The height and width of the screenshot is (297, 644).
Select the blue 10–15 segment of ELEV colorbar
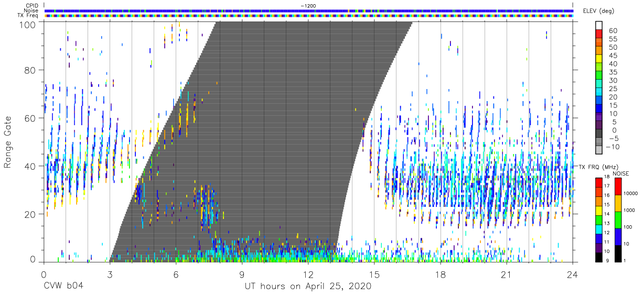(599, 109)
